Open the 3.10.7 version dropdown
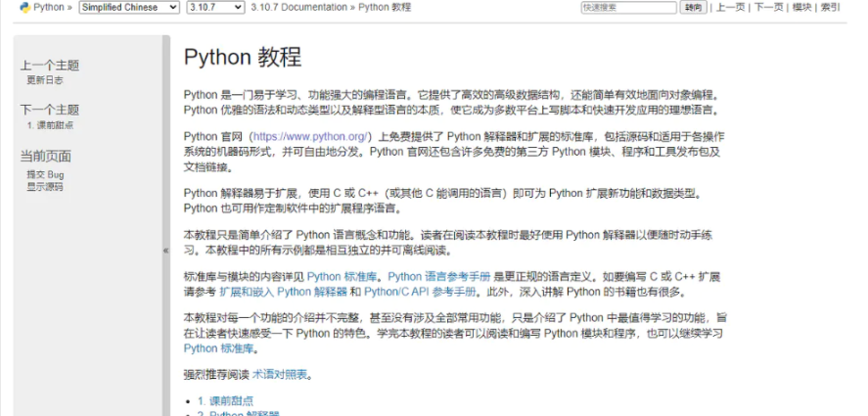 tap(215, 7)
